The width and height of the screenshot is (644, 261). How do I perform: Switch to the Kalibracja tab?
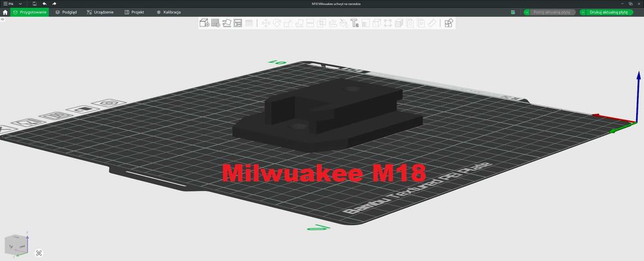pyautogui.click(x=168, y=12)
